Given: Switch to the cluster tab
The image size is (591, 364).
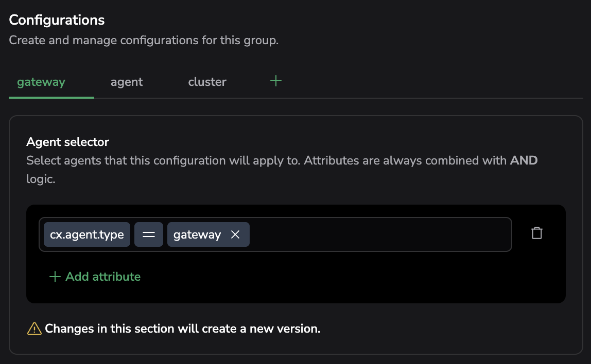Looking at the screenshot, I should [207, 82].
